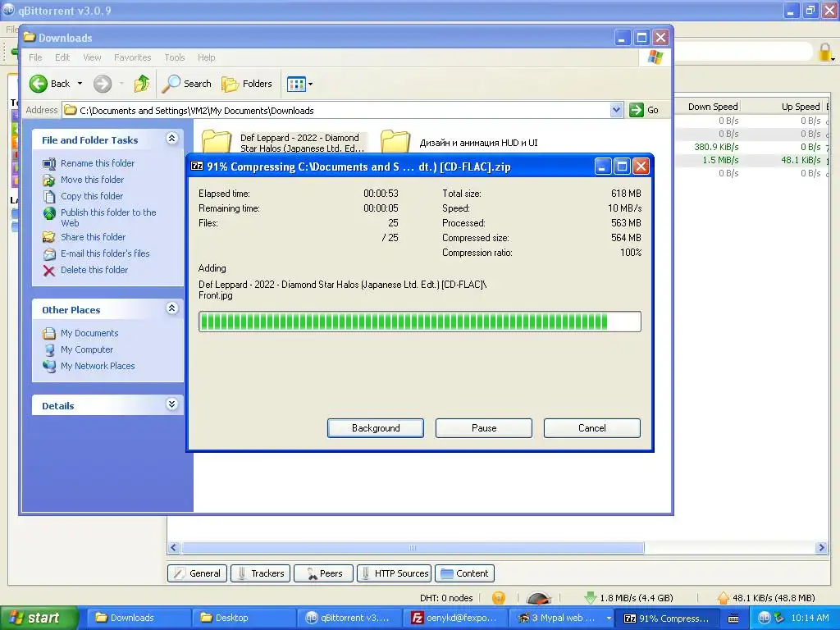Click the My Network Places icon
The height and width of the screenshot is (630, 840).
pos(49,367)
